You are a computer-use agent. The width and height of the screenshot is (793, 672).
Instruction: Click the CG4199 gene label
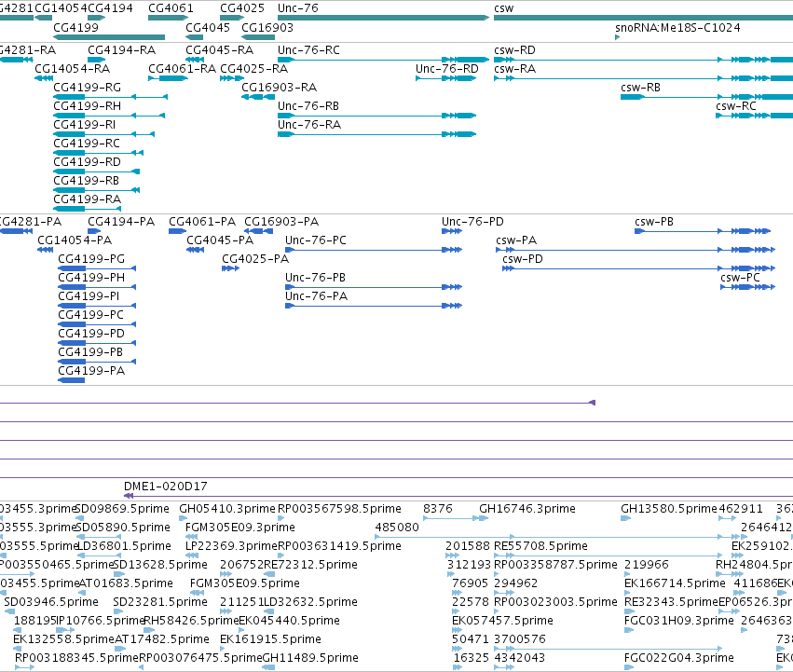75,27
